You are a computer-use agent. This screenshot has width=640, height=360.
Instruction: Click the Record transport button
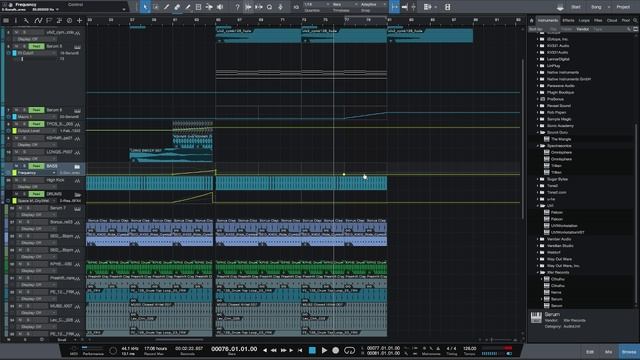(336, 350)
